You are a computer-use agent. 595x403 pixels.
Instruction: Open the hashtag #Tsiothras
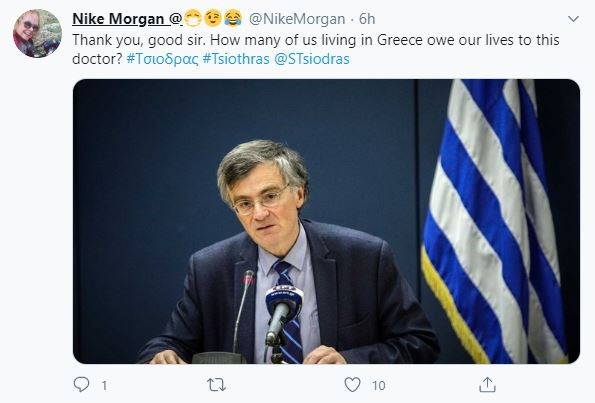point(236,59)
